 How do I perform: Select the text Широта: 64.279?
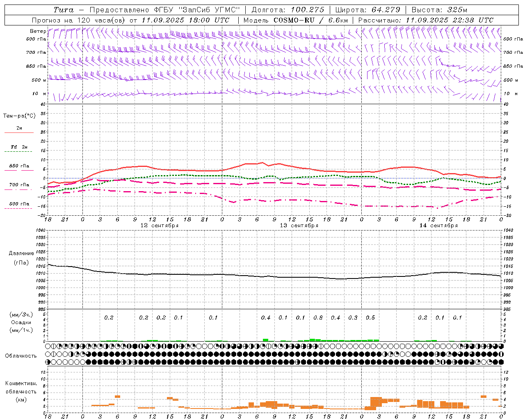(x=367, y=10)
